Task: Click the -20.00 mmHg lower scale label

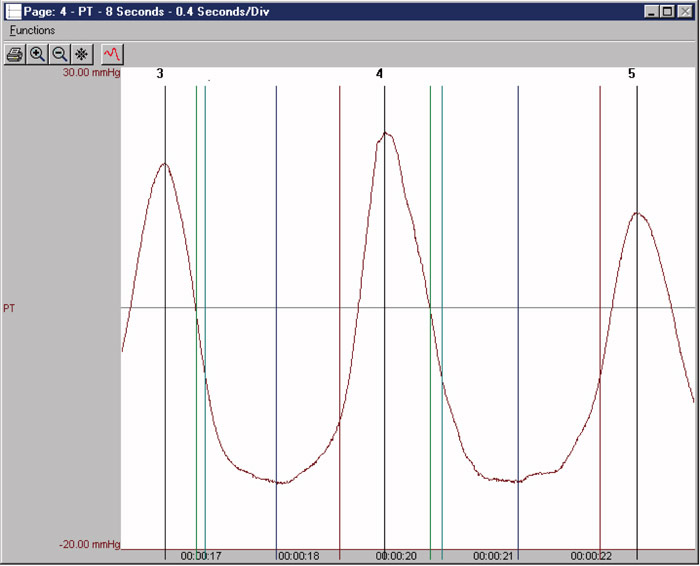Action: coord(90,545)
